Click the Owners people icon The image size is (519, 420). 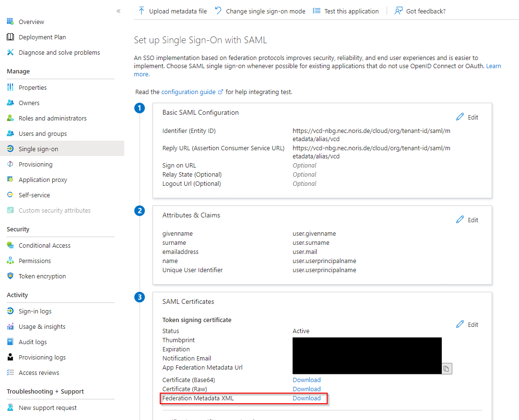click(x=10, y=103)
